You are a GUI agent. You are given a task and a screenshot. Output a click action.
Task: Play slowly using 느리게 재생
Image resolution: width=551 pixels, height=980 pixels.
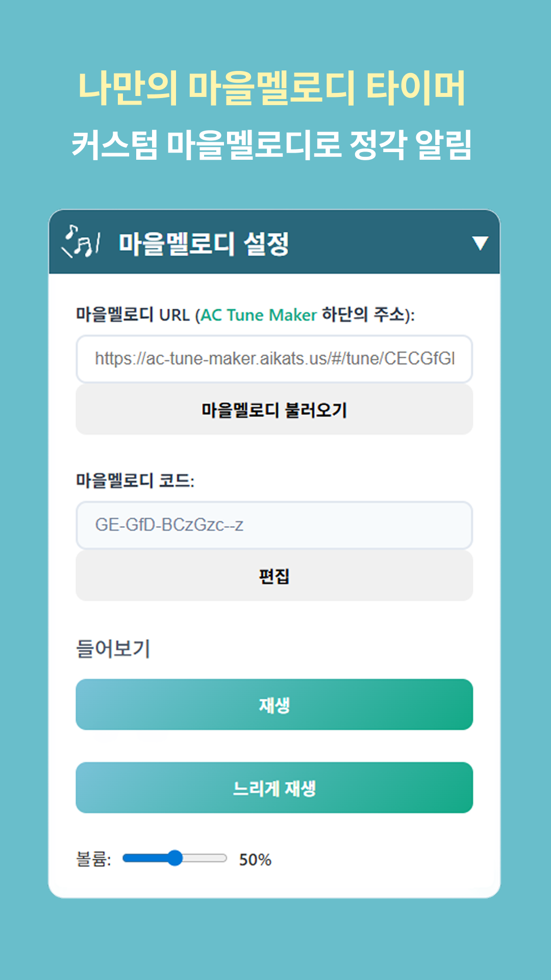tap(274, 788)
